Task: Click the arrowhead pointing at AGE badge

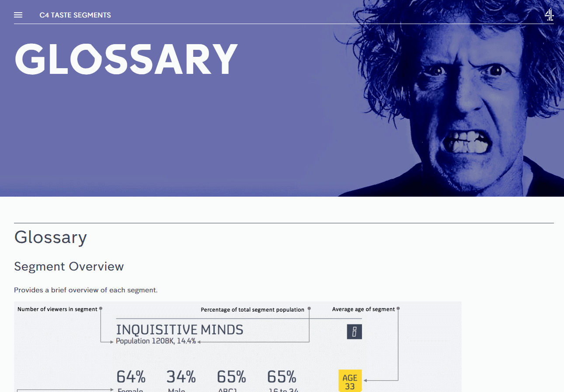Action: point(366,381)
